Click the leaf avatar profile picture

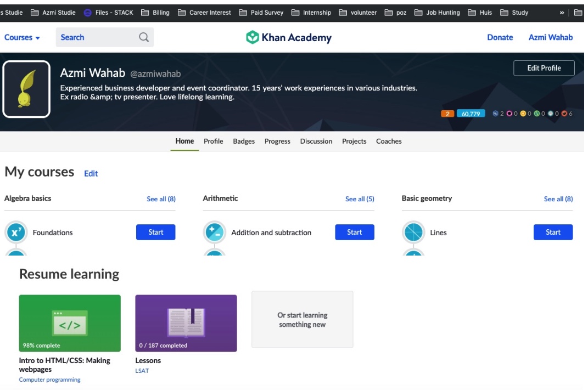(x=26, y=89)
